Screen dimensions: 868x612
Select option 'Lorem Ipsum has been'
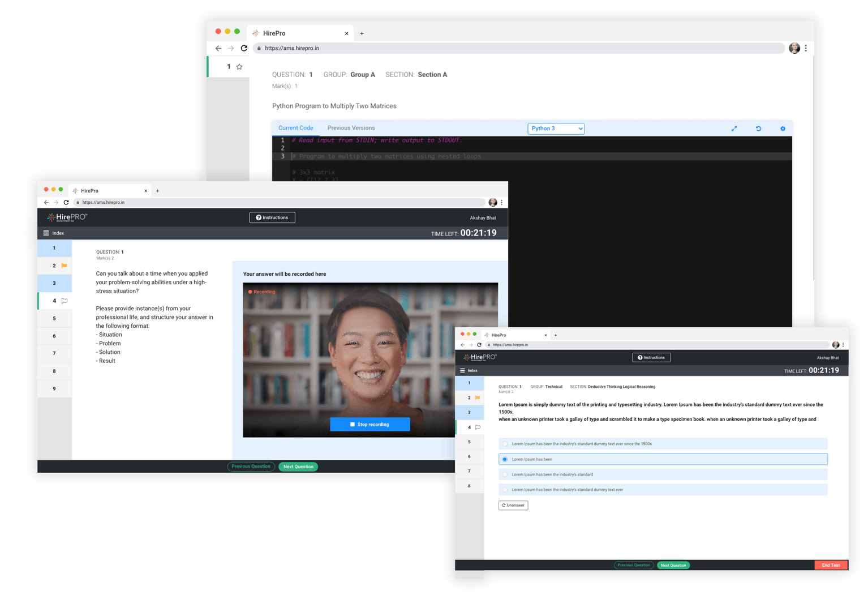663,459
